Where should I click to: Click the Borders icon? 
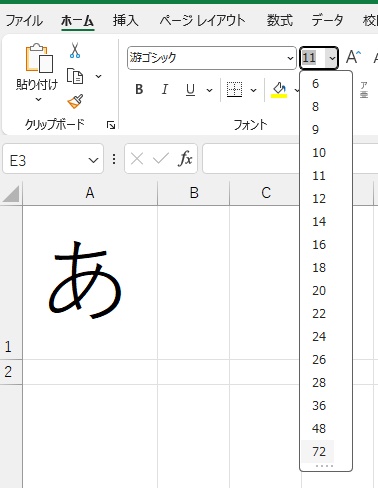pos(234,89)
